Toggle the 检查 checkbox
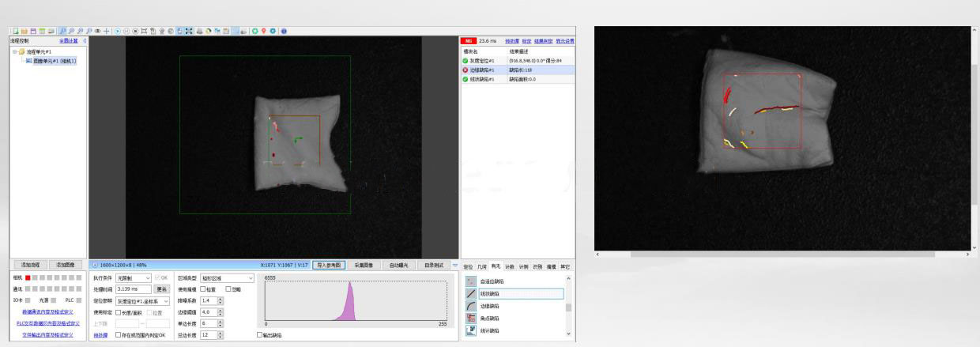This screenshot has height=347, width=980. tap(205, 289)
